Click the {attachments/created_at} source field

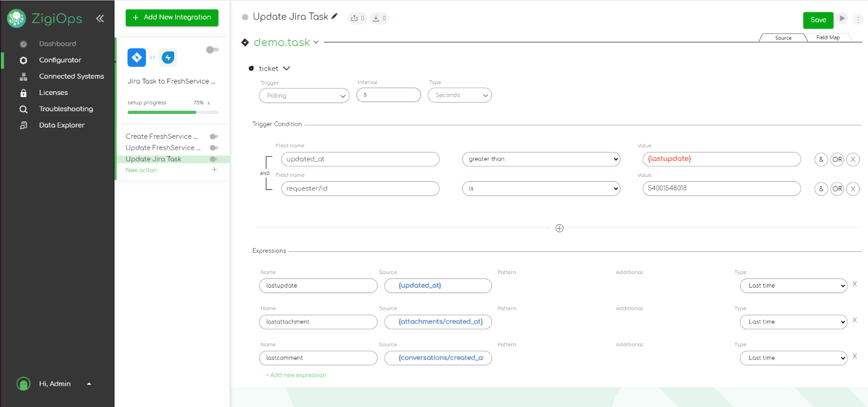pyautogui.click(x=438, y=322)
